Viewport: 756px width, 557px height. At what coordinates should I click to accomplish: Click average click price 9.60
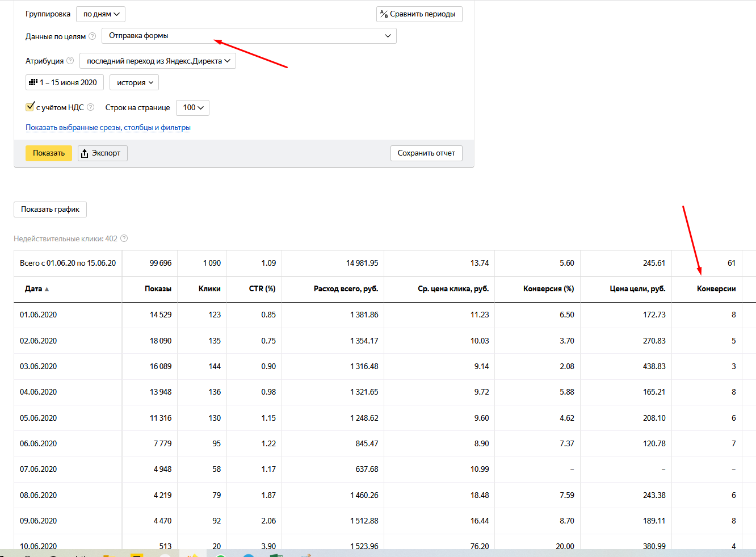click(481, 418)
